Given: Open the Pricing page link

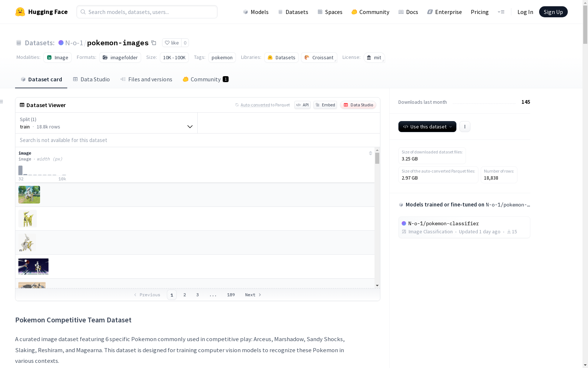Looking at the screenshot, I should pos(480,12).
